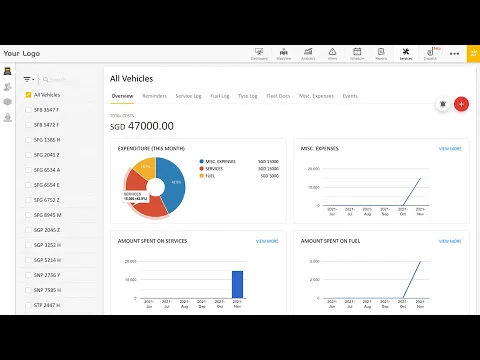Check the STP 2447 H vehicle checkbox
The image size is (480, 360).
(x=28, y=305)
